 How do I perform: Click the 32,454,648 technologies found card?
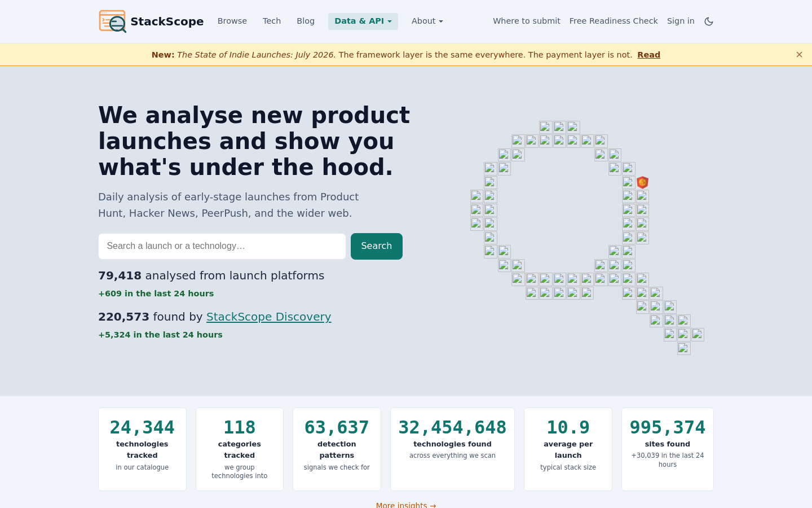click(452, 449)
